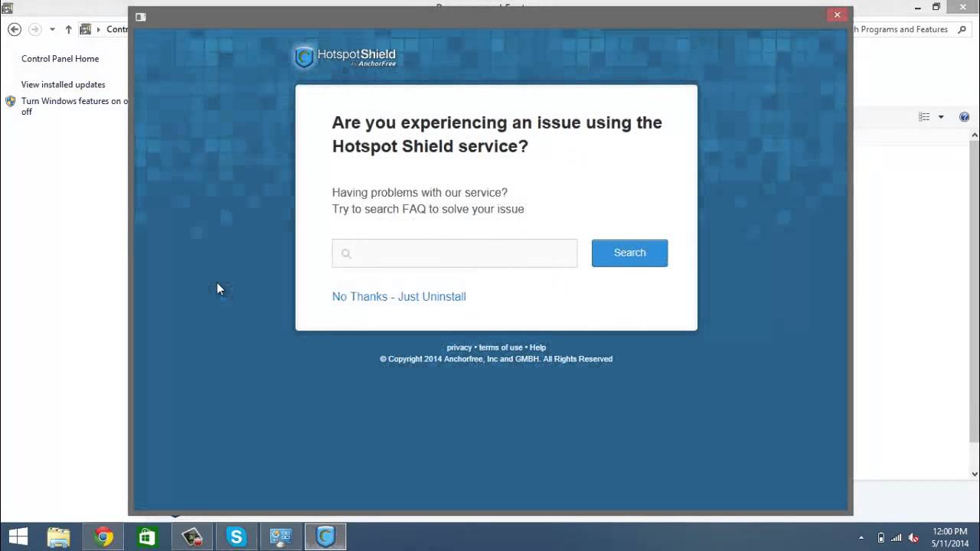
Task: Click the battery icon in system tray
Action: coord(880,538)
